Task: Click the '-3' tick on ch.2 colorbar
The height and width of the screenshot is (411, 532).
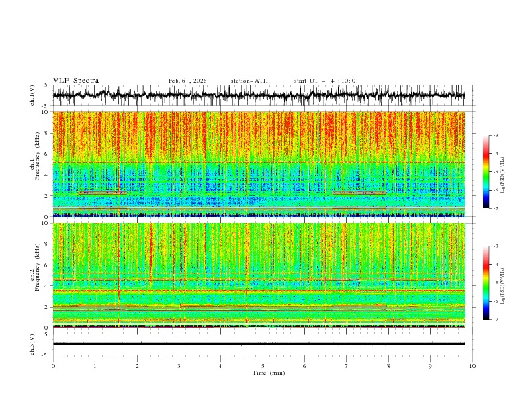Action: 495,246
